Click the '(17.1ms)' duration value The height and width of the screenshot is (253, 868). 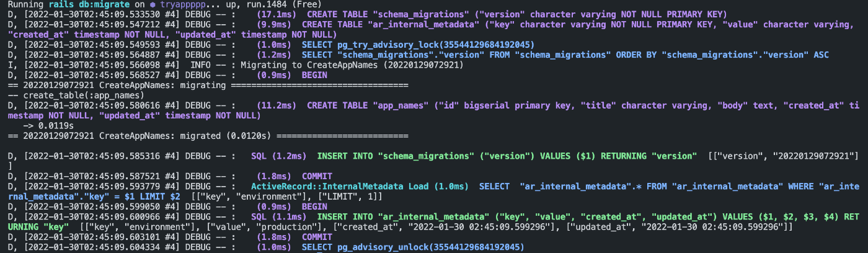(275, 14)
